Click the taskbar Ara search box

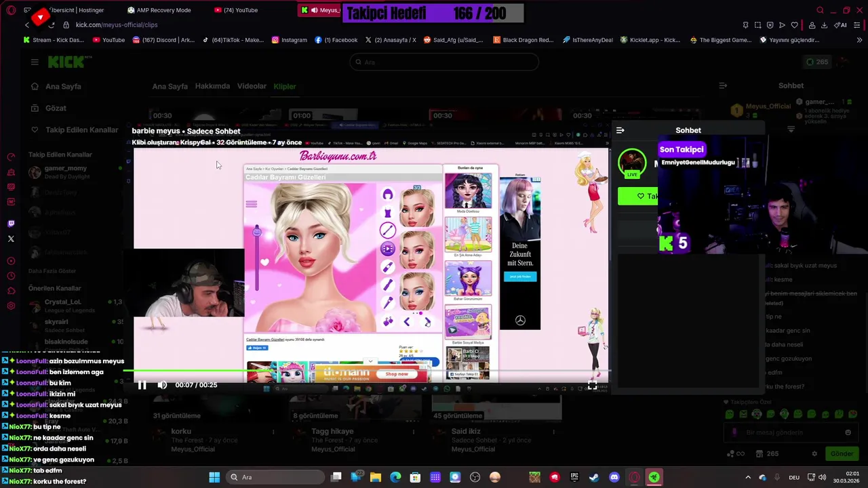click(275, 477)
